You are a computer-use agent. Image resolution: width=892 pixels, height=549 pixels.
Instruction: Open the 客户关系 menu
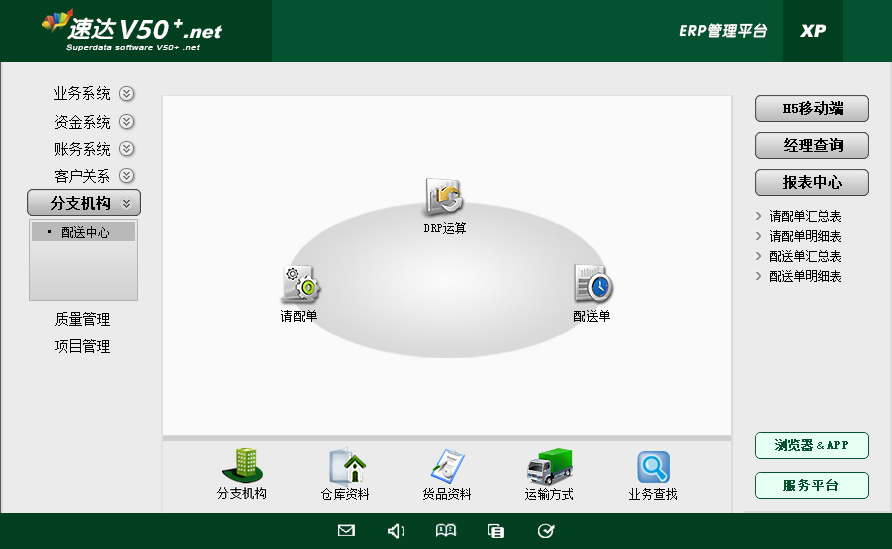pos(82,176)
